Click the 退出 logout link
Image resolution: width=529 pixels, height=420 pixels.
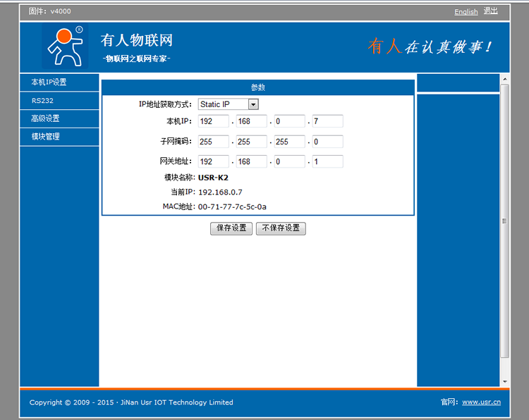click(490, 11)
